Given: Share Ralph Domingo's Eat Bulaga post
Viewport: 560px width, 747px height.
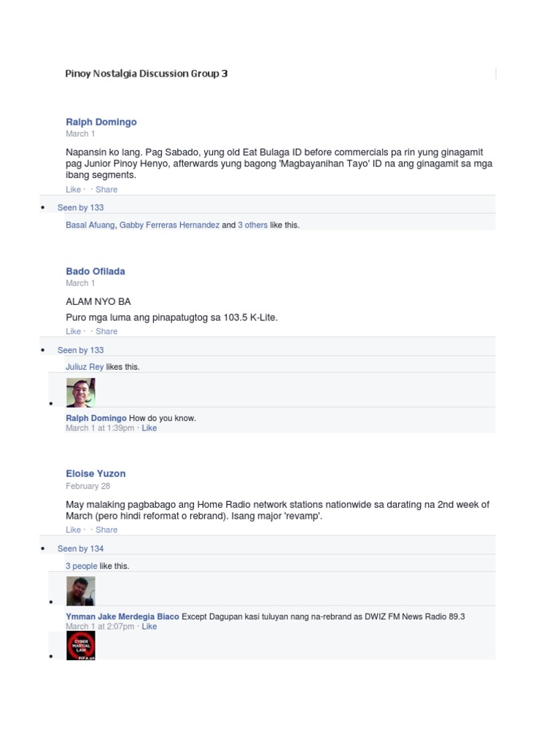Looking at the screenshot, I should click(106, 190).
